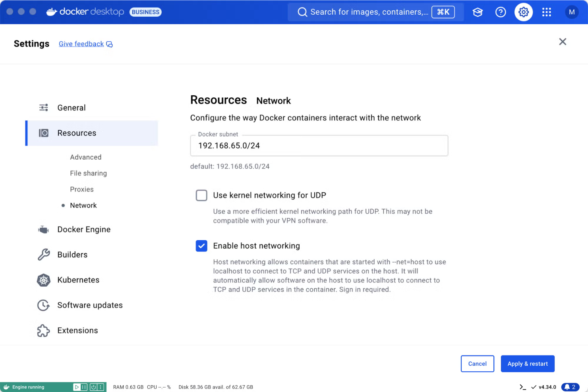Image resolution: width=588 pixels, height=392 pixels.
Task: Go to Software updates settings
Action: point(90,305)
